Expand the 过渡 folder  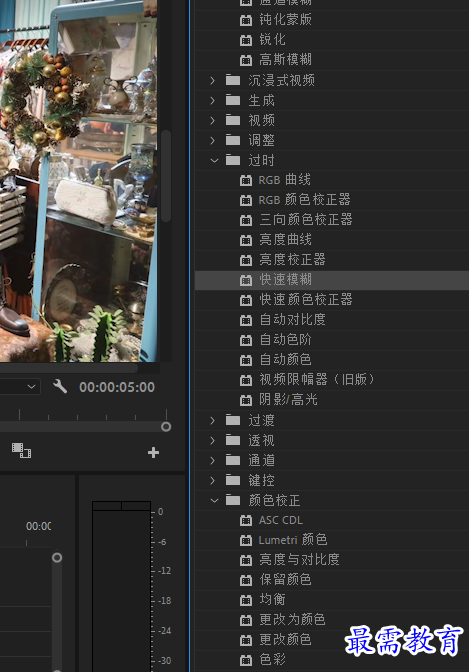click(213, 420)
